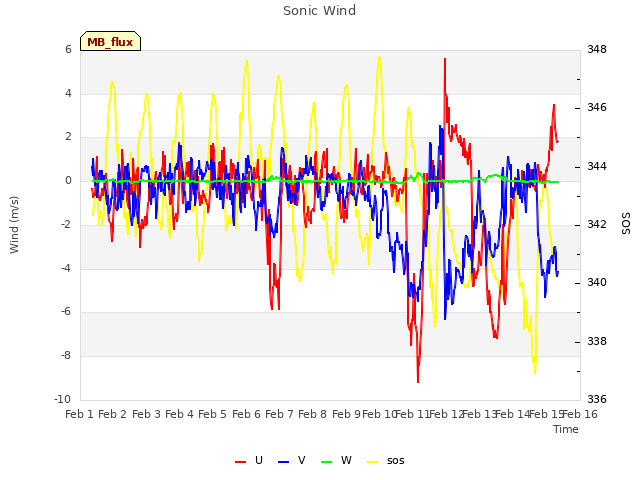Image resolution: width=640 pixels, height=480 pixels.
Task: Click the 340 value on sos axis
Action: pos(597,282)
